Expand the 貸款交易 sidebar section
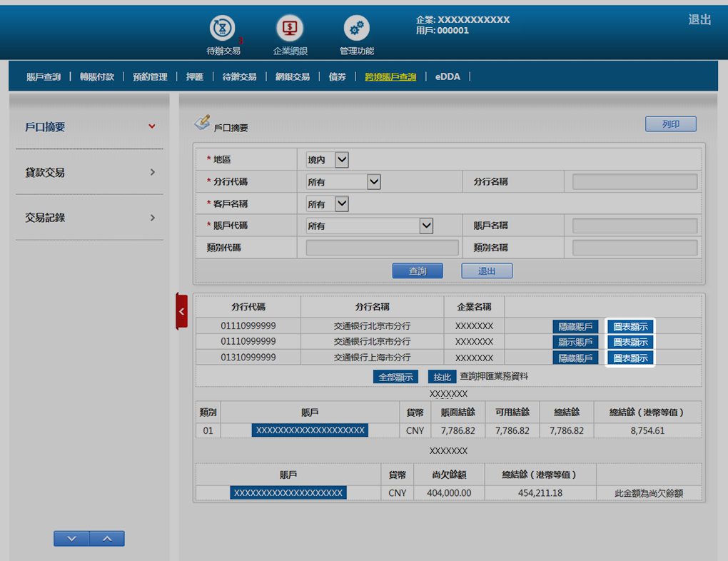This screenshot has height=561, width=728. pyautogui.click(x=90, y=172)
